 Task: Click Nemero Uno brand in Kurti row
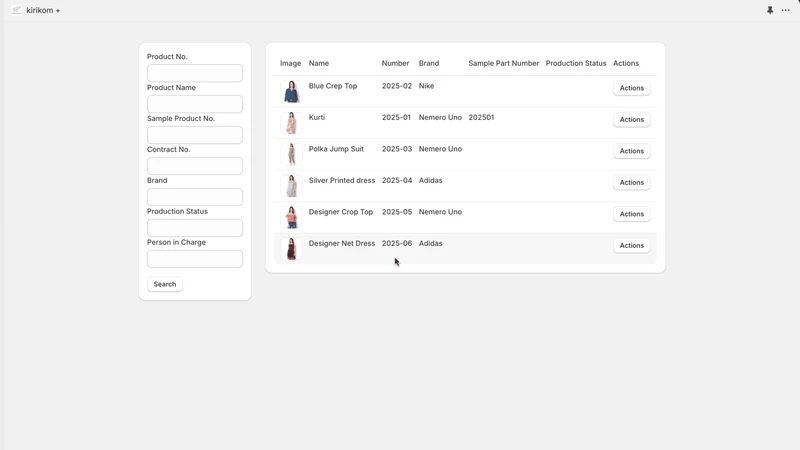pyautogui.click(x=440, y=117)
